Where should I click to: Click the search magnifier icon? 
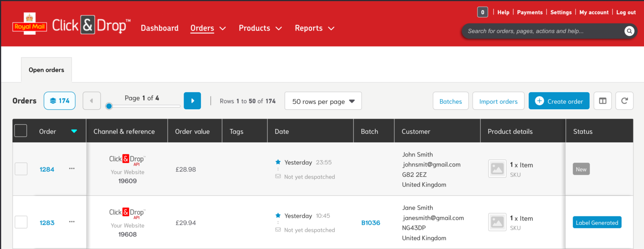pyautogui.click(x=629, y=31)
